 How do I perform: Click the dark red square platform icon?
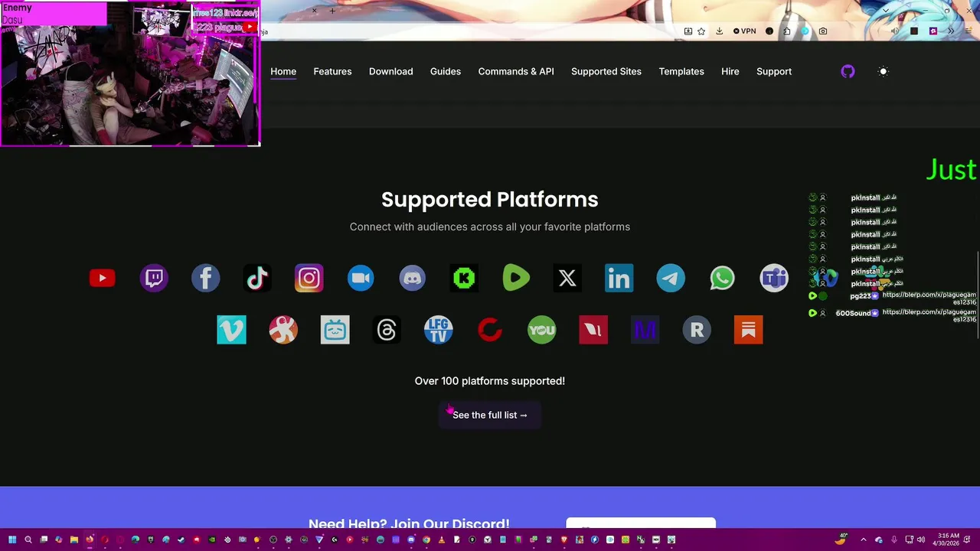(593, 330)
